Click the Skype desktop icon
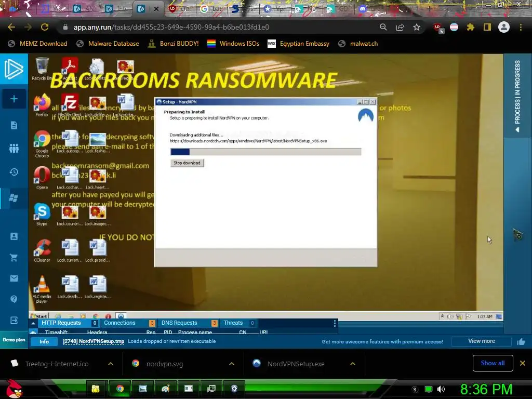This screenshot has height=399, width=532. (42, 215)
